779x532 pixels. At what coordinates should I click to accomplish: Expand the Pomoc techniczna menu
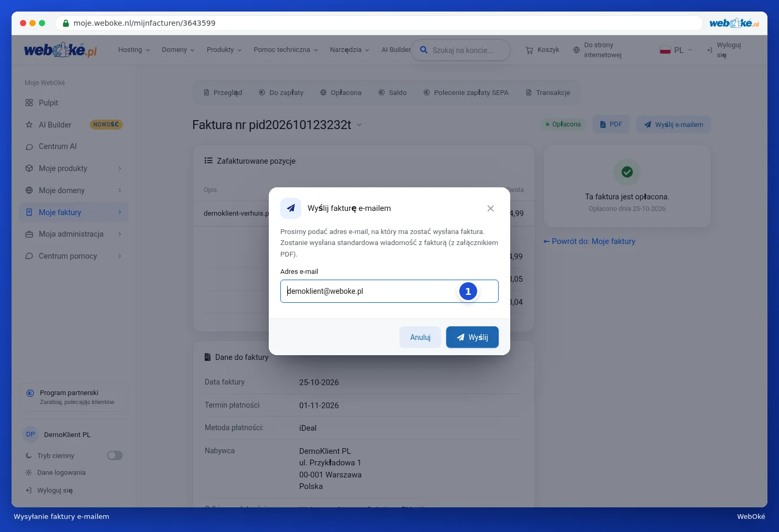(x=286, y=50)
